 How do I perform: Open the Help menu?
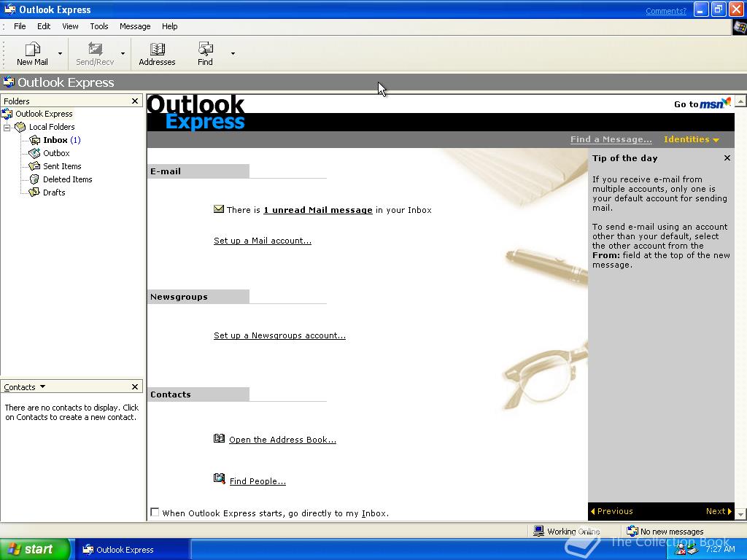point(169,26)
